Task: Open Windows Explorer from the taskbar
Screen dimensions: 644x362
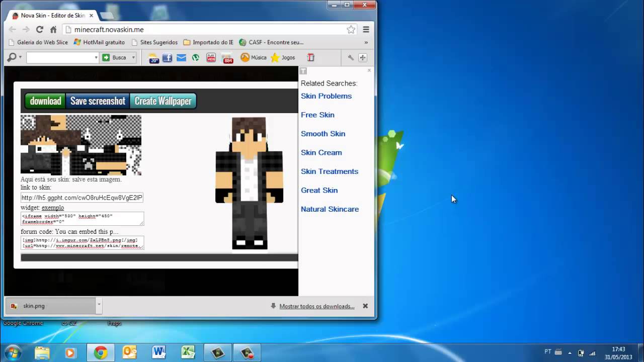Action: (42, 352)
